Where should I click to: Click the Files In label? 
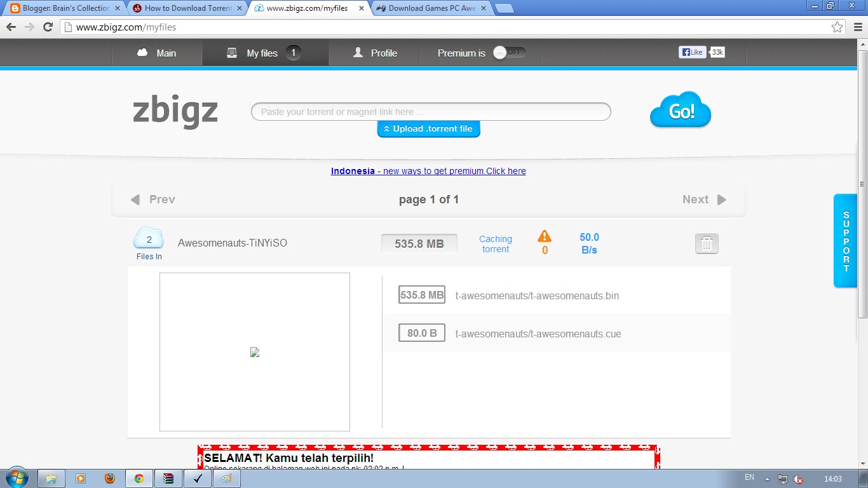point(149,257)
